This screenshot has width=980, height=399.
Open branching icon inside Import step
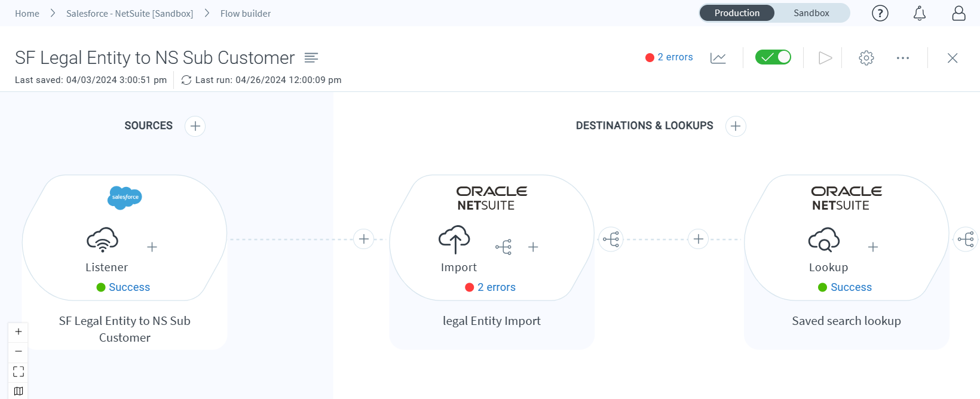tap(503, 247)
